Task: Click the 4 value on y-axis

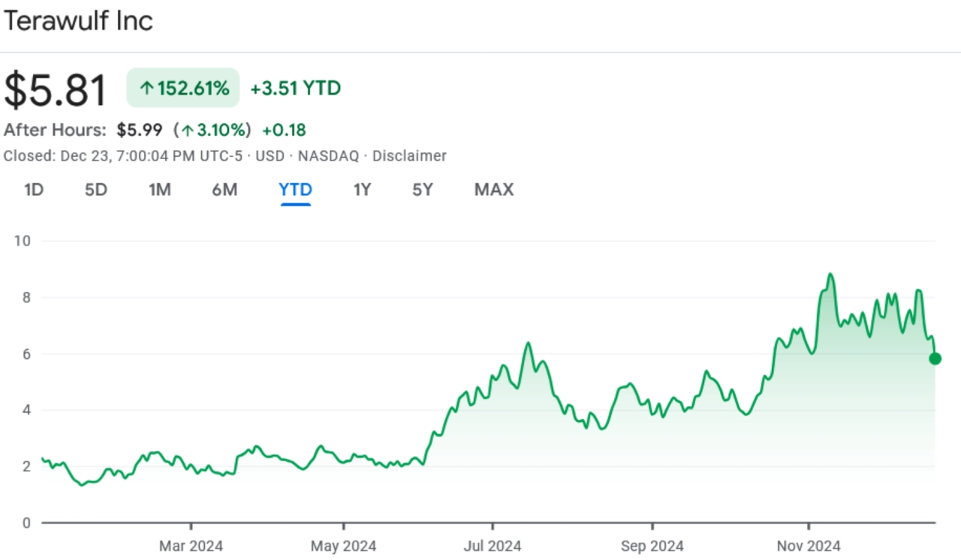Action: tap(26, 410)
